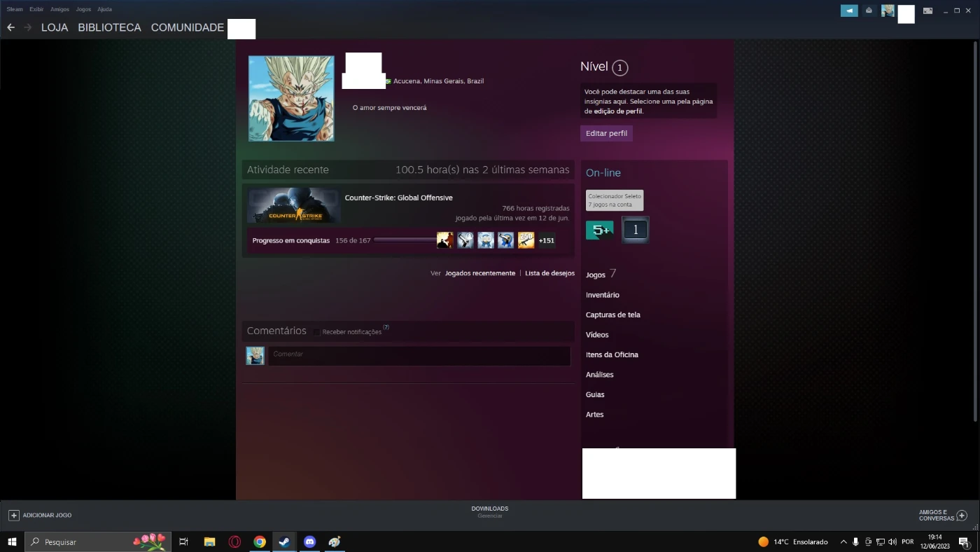This screenshot has width=980, height=552.
Task: Click the 5+ years of service badge
Action: [599, 229]
